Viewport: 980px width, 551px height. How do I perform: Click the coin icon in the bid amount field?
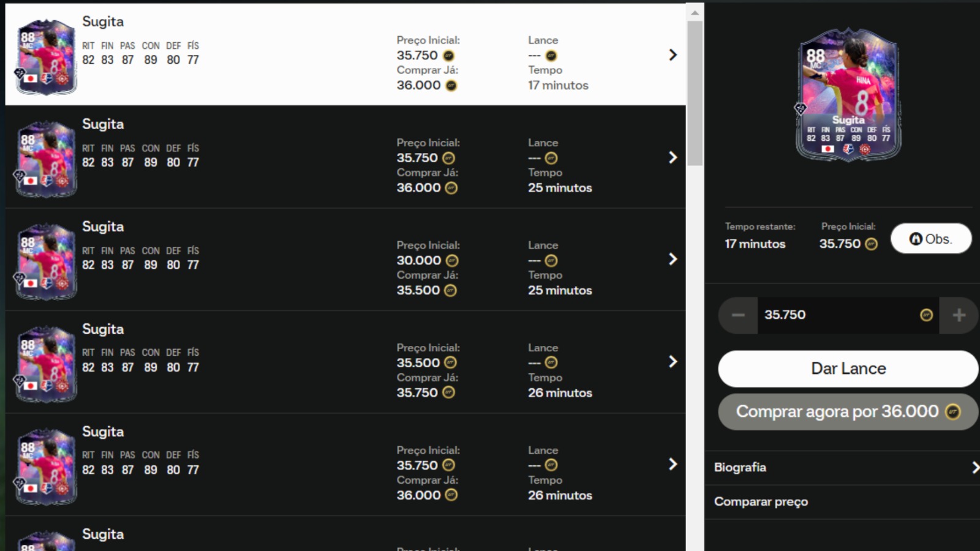tap(926, 315)
